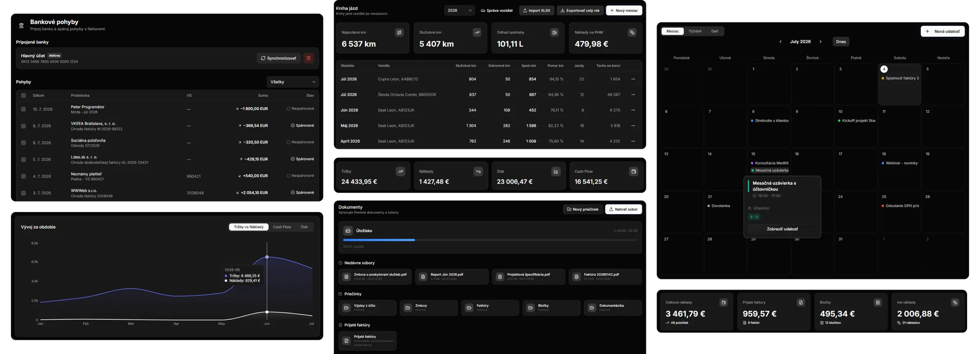This screenshot has height=354, width=980.
Task: Switch calendar to Deň view
Action: tap(715, 31)
